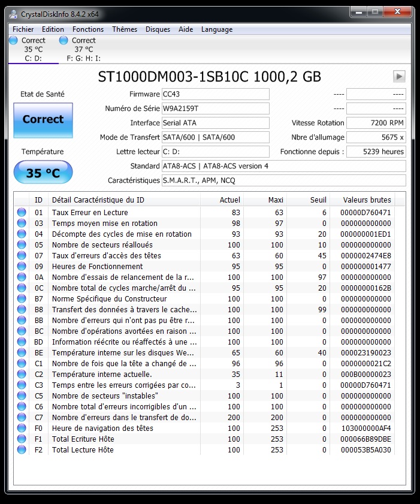Click status icon for Heure de navigation des têtes
This screenshot has width=420, height=504.
pos(22,428)
